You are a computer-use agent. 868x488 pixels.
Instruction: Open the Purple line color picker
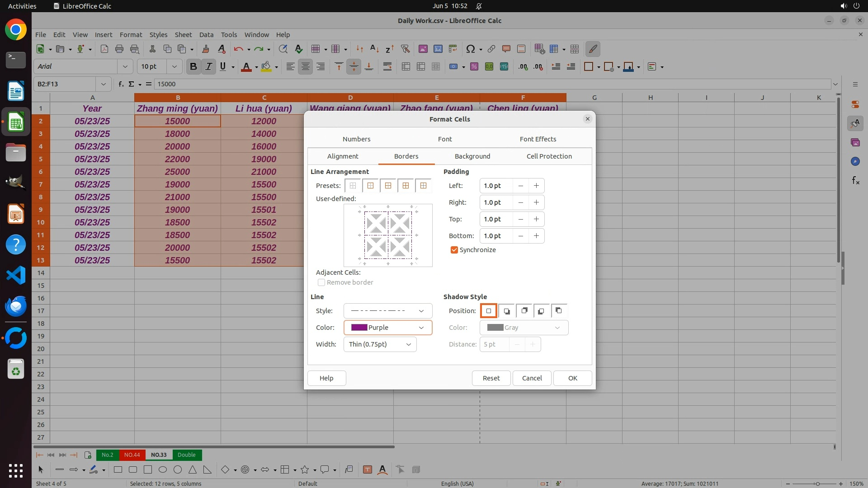click(x=387, y=328)
